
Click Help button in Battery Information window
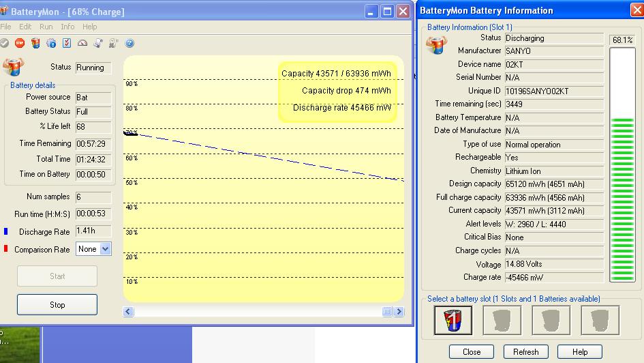pos(580,352)
